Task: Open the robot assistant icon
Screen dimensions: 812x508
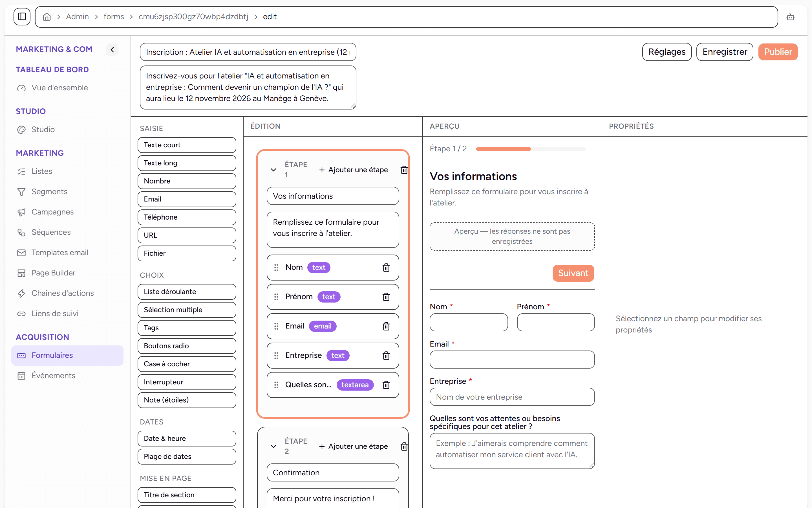Action: pos(791,17)
